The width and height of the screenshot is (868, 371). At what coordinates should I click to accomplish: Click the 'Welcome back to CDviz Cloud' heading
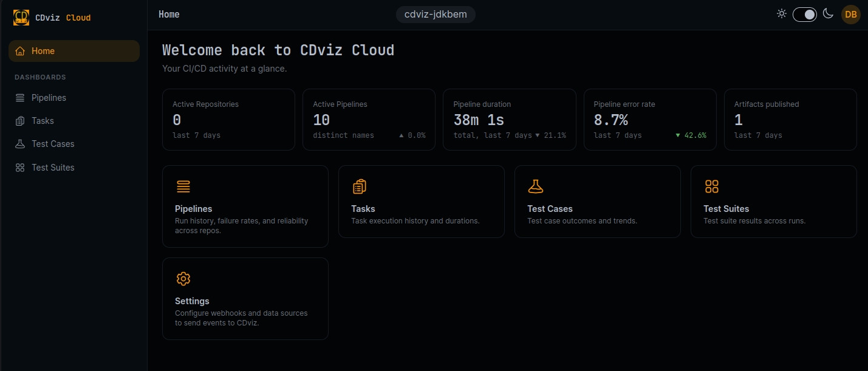278,50
